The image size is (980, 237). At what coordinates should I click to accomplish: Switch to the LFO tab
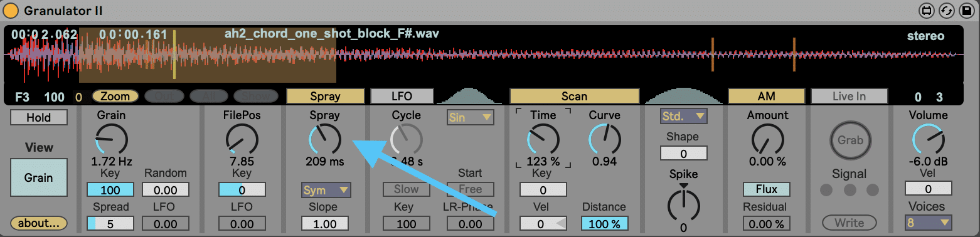[402, 96]
